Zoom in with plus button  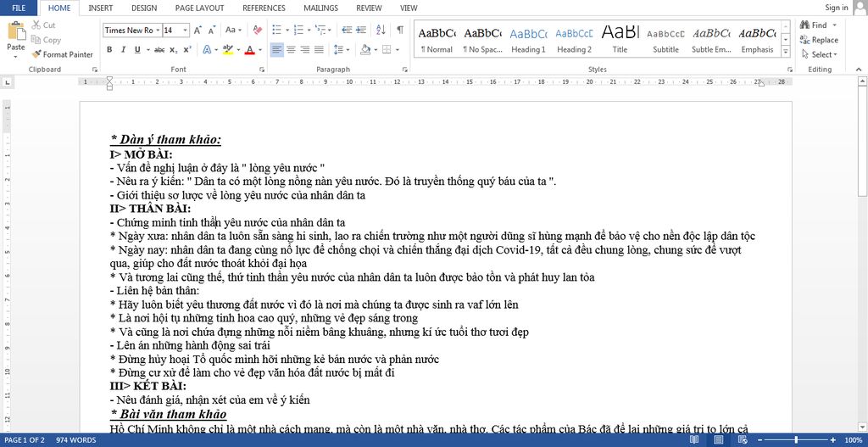pos(835,440)
